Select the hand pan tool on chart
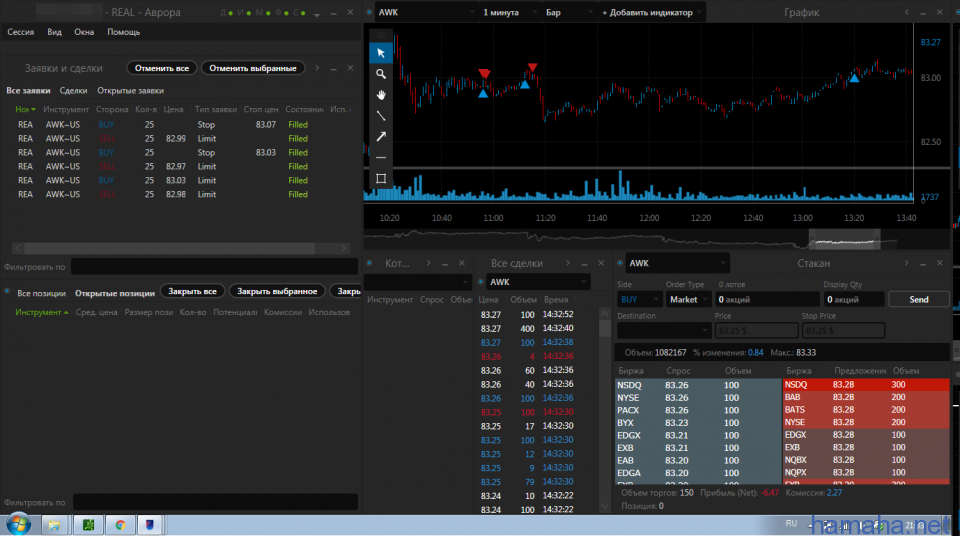 381,95
